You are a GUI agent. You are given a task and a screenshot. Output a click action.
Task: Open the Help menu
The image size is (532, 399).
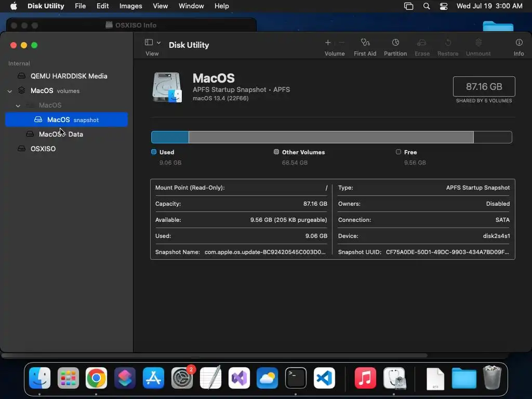[x=221, y=6]
